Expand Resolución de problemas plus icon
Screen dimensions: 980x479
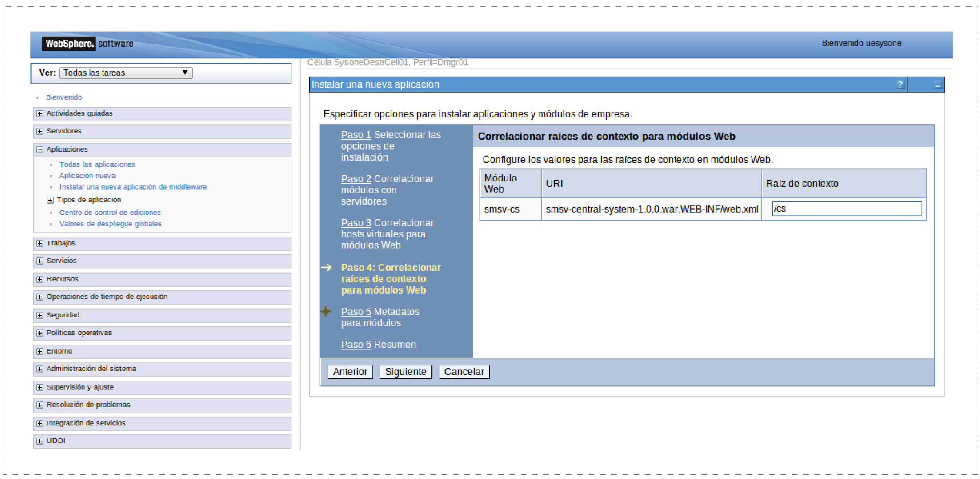[x=40, y=405]
